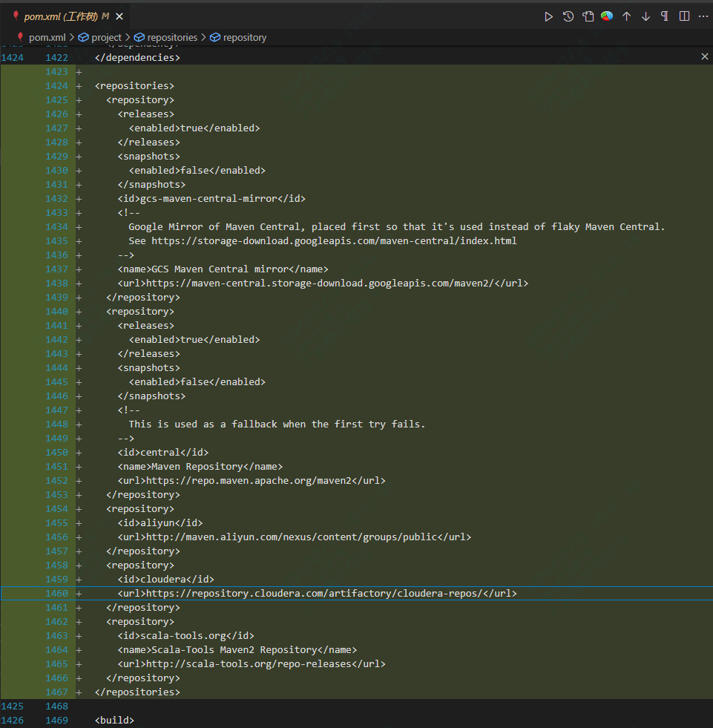The width and height of the screenshot is (713, 728).
Task: Click project breadcrumb item
Action: [x=106, y=38]
